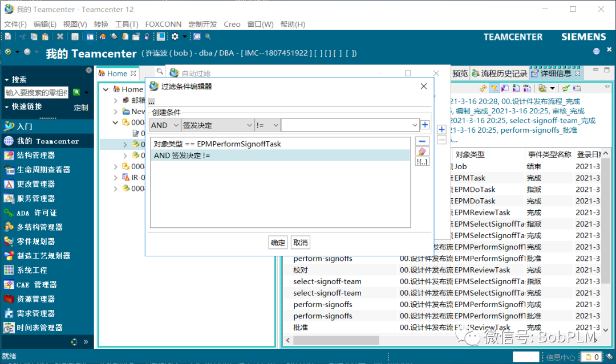Click the minus remove-condition button in filter editor
Viewport: 616px width, 364px height.
[x=422, y=141]
